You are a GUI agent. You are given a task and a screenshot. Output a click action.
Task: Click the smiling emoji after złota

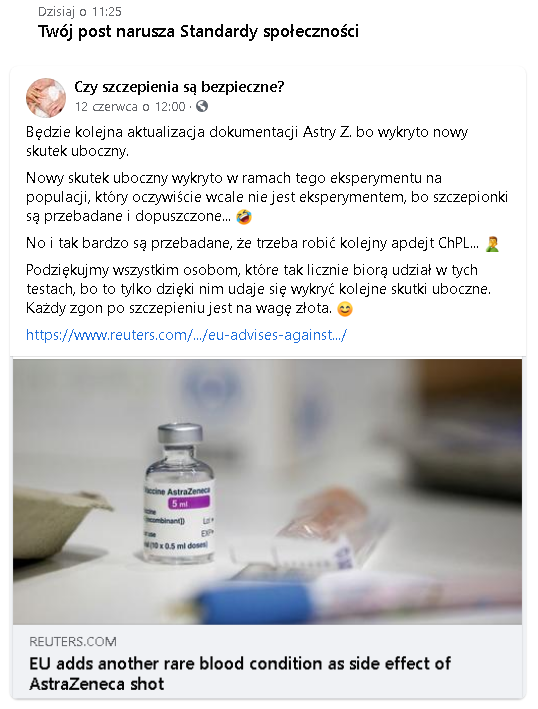(345, 309)
